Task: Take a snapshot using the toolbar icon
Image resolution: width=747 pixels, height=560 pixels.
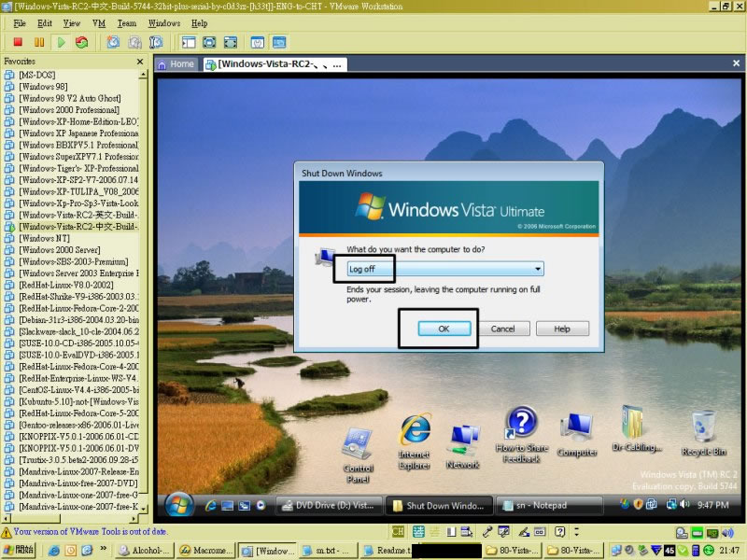Action: coord(113,42)
